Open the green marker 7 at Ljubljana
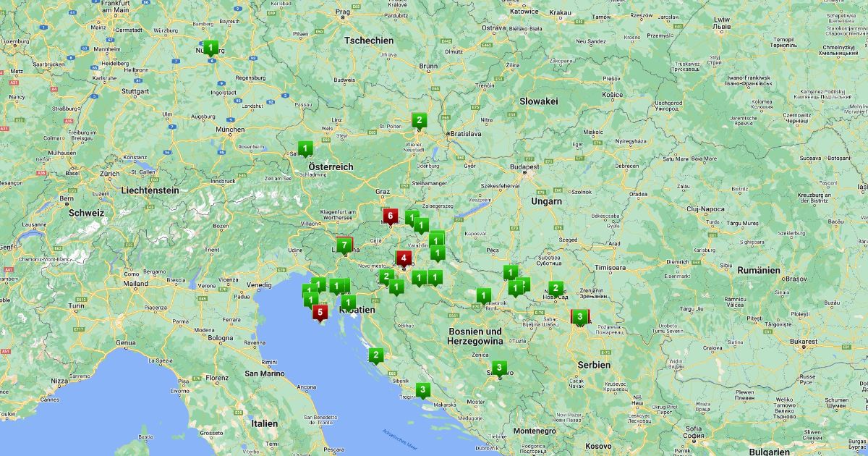This screenshot has height=456, width=868. tap(344, 245)
